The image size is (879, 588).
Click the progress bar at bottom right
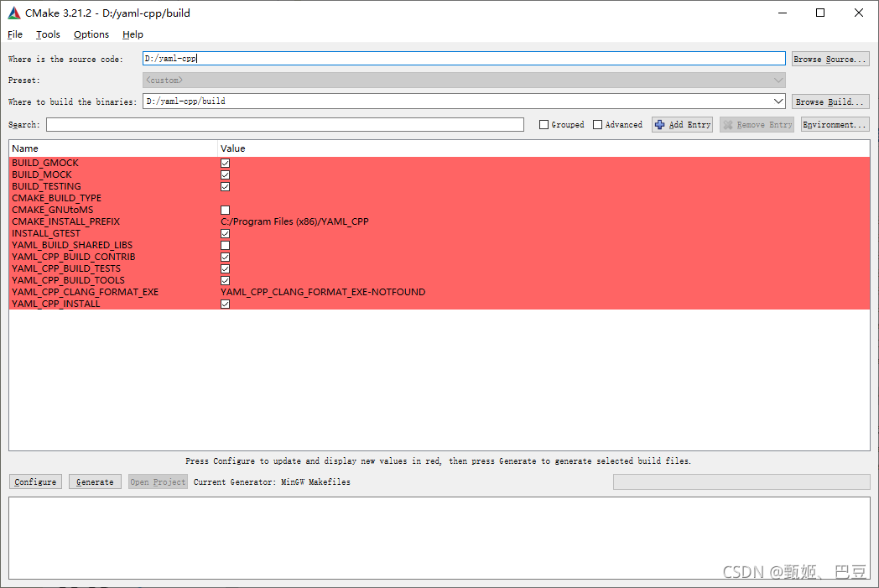[x=741, y=481]
